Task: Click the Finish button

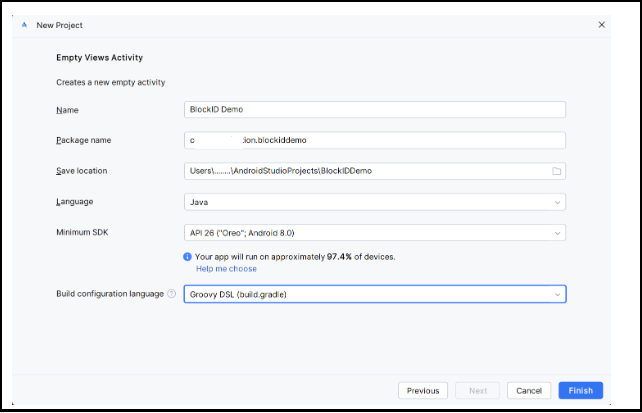Action: tap(580, 391)
